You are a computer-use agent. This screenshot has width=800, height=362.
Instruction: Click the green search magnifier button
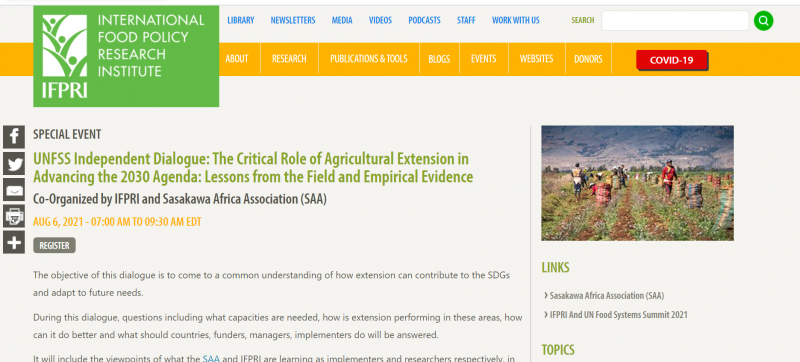coord(763,21)
